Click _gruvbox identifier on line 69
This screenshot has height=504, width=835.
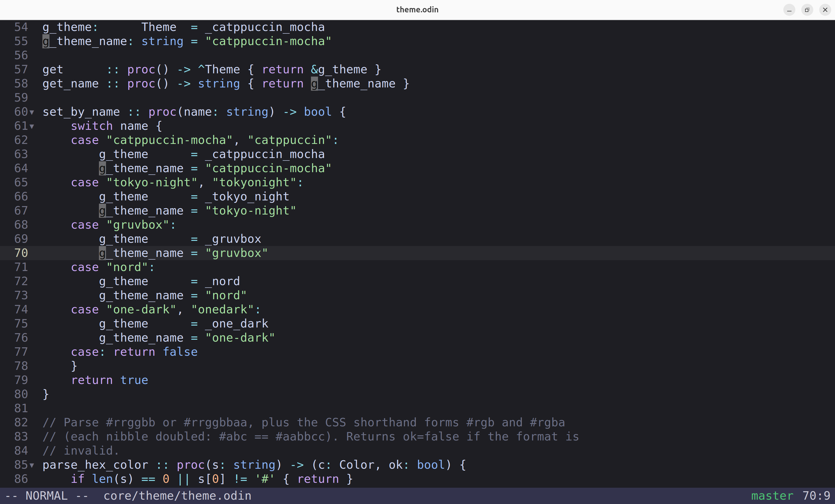[x=233, y=239]
